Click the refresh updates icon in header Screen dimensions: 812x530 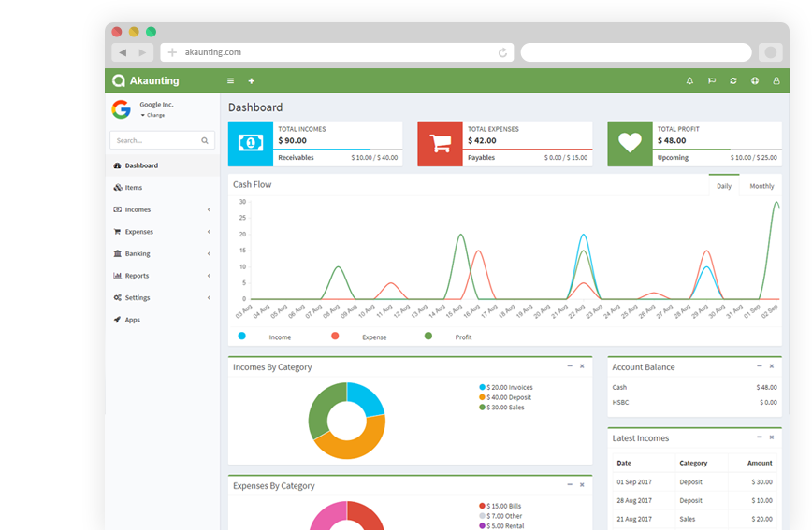coord(733,80)
